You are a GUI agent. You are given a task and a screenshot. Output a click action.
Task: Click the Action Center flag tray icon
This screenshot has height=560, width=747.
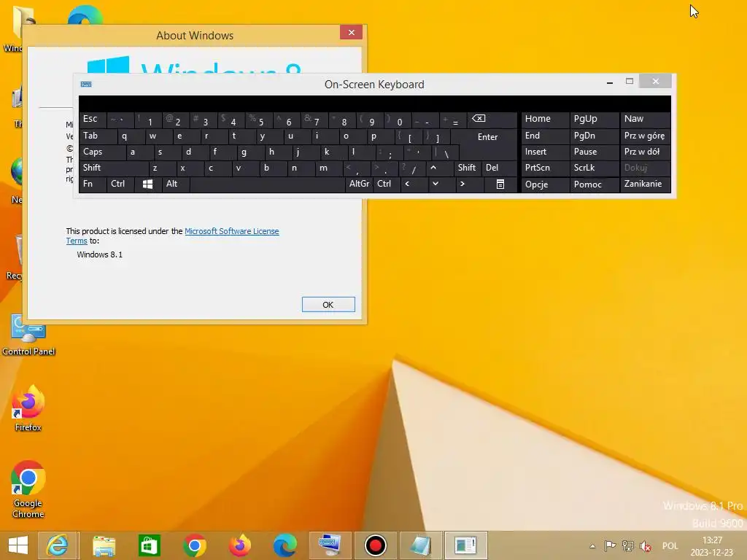tap(610, 545)
